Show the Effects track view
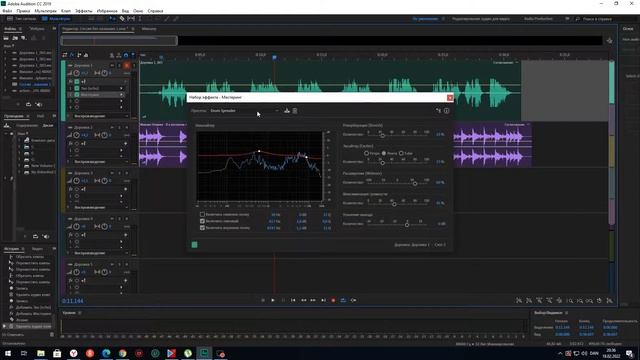This screenshot has height=360, width=640. 72,55
